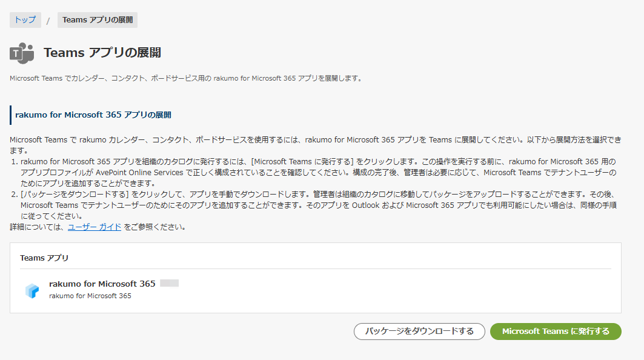Viewport: 644px width, 360px height.
Task: Click the page description under the title
Action: (187, 78)
